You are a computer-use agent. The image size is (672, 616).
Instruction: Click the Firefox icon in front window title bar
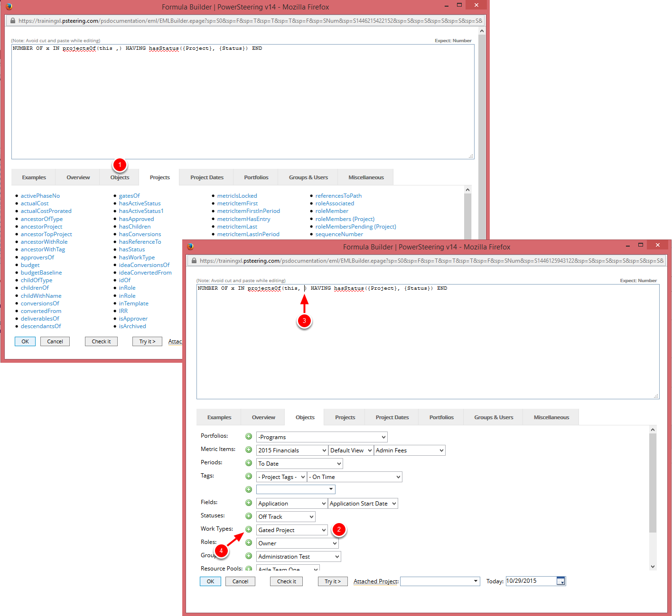191,247
